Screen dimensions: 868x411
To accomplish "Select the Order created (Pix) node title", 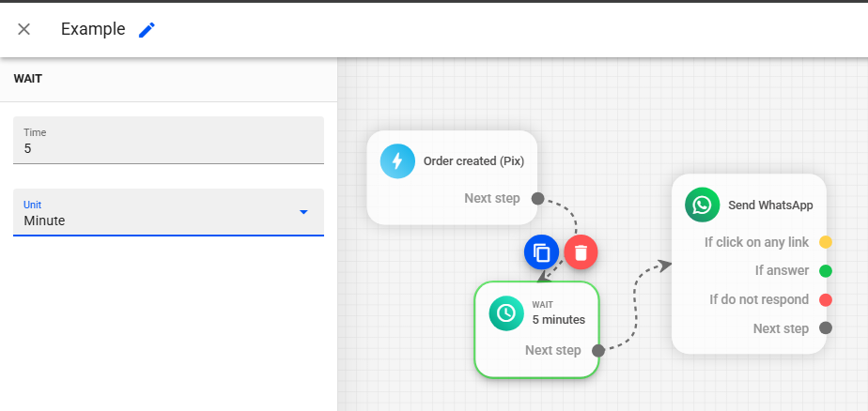I will point(473,160).
